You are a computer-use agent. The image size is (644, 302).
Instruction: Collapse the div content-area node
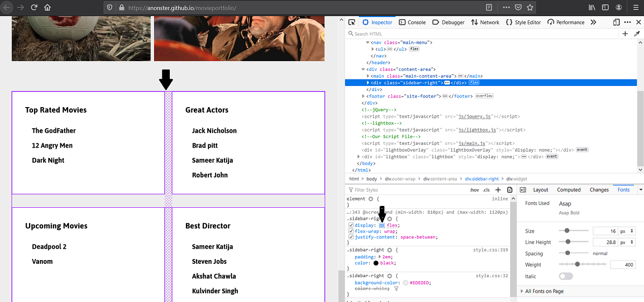tap(363, 69)
